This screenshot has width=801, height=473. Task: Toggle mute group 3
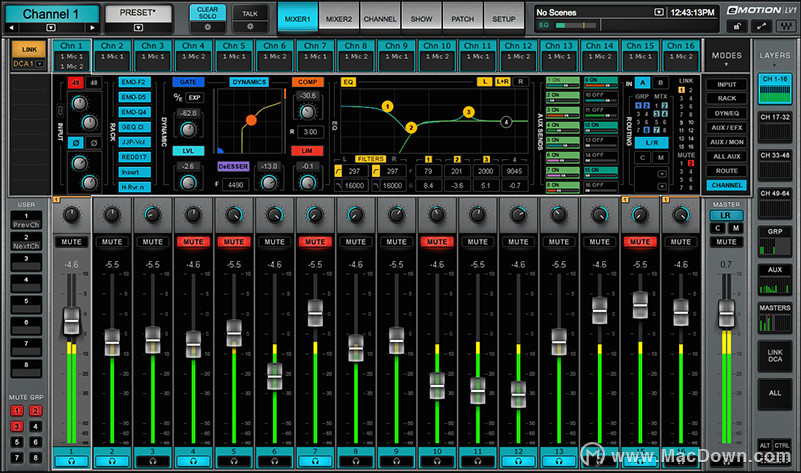[x=17, y=426]
